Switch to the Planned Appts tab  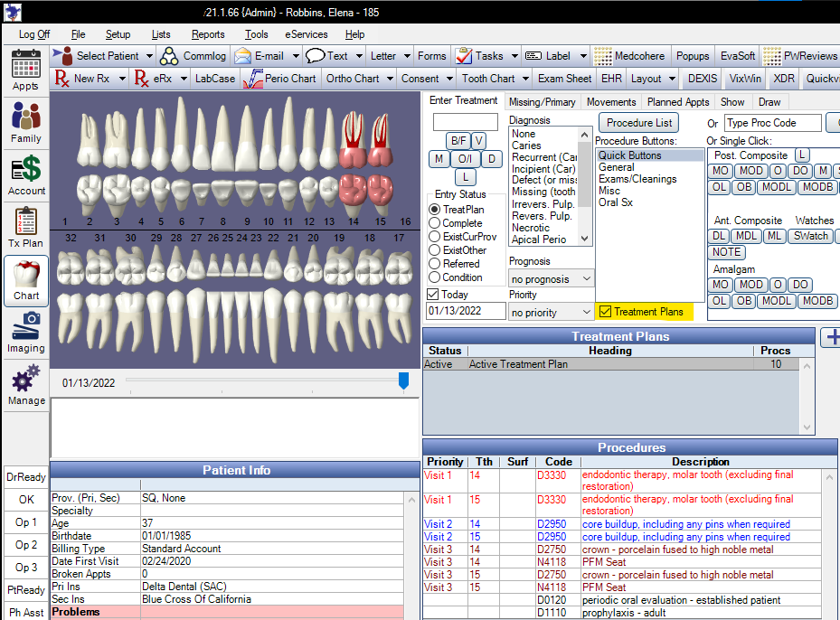coord(678,102)
